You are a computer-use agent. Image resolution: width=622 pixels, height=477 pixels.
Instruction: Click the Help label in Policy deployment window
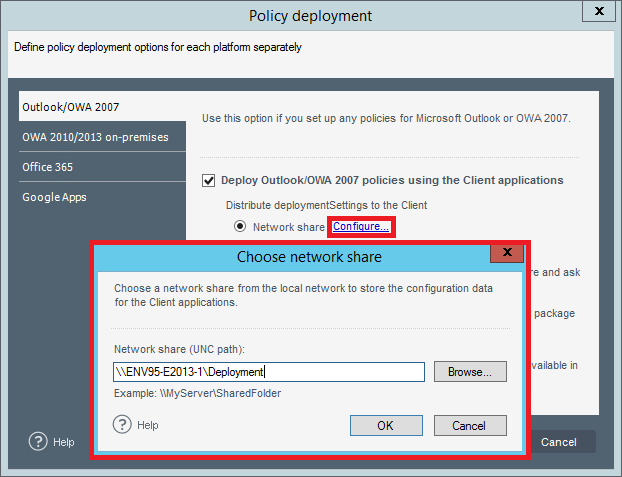[x=63, y=442]
